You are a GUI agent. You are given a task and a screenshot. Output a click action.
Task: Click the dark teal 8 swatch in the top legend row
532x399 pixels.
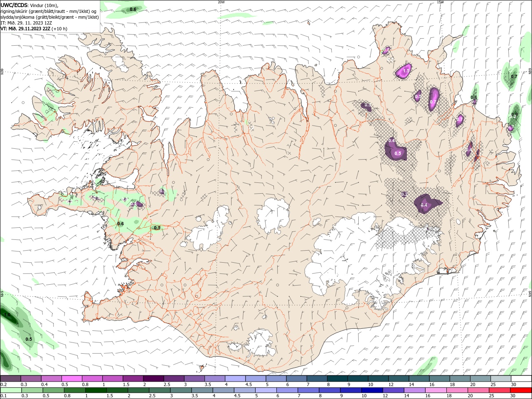click(337, 378)
